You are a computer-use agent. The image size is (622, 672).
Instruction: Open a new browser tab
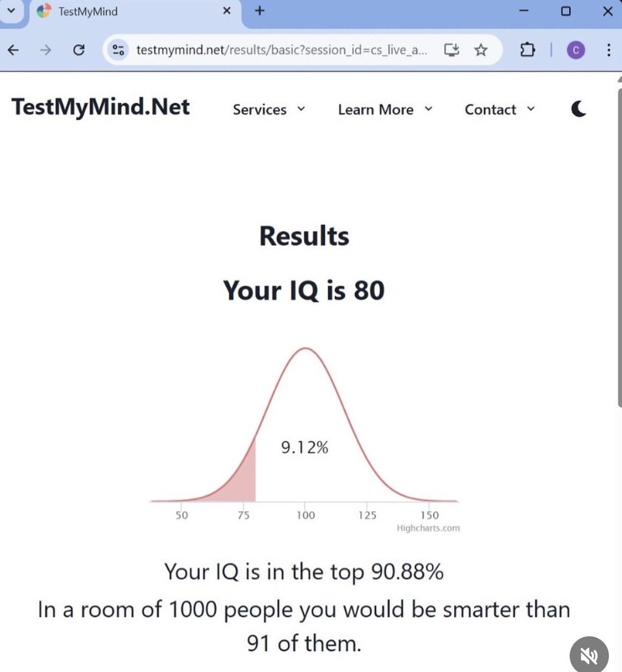point(259,11)
